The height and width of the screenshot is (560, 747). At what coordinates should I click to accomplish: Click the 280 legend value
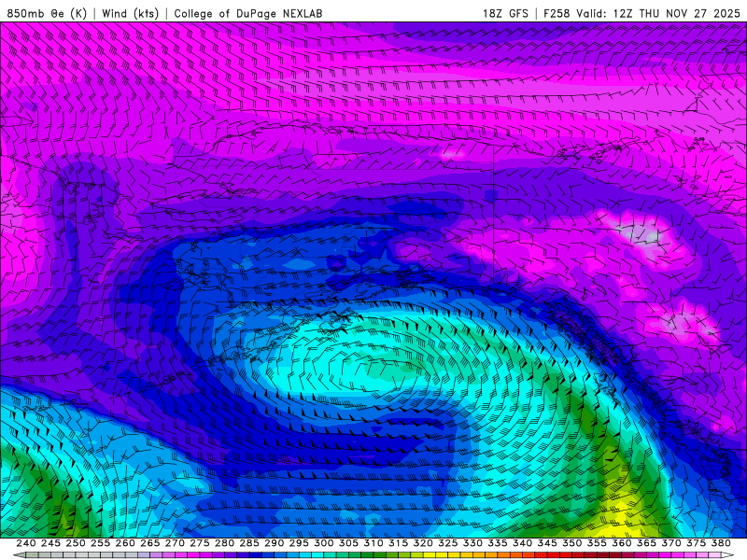[x=224, y=543]
